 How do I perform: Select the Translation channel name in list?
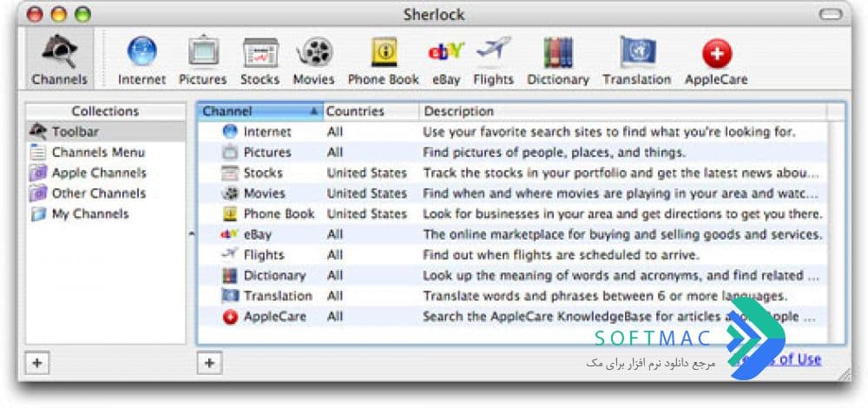pos(278,296)
